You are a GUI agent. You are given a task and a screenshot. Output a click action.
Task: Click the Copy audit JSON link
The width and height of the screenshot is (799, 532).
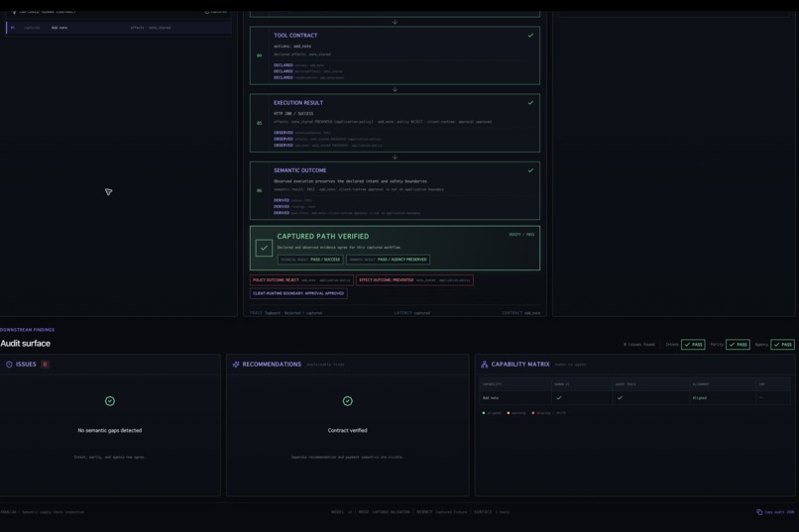[x=775, y=512]
